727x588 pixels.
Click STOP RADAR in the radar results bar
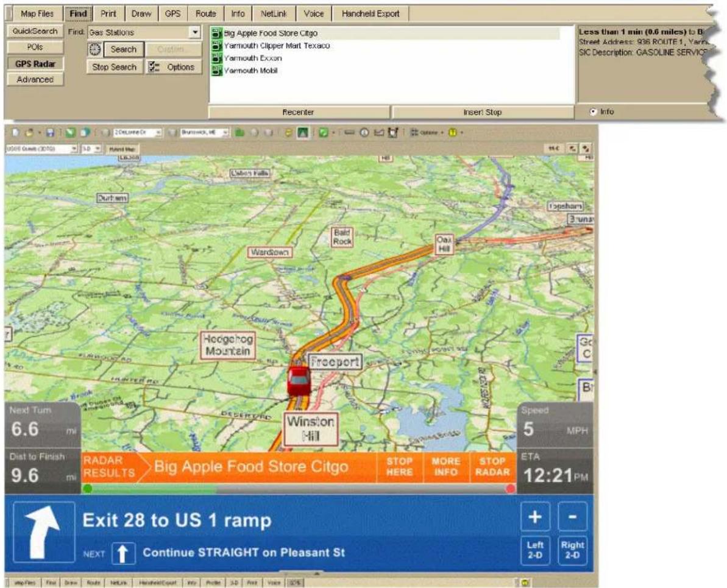point(492,467)
